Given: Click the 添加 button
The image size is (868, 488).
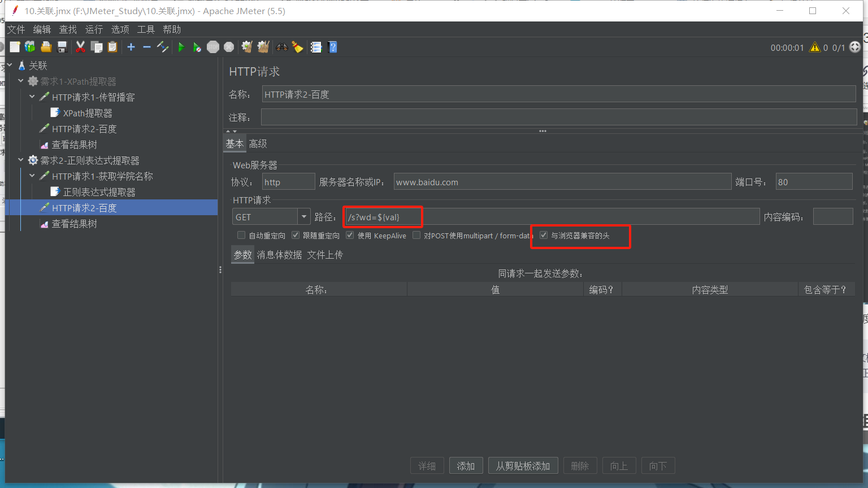Looking at the screenshot, I should pos(466,466).
